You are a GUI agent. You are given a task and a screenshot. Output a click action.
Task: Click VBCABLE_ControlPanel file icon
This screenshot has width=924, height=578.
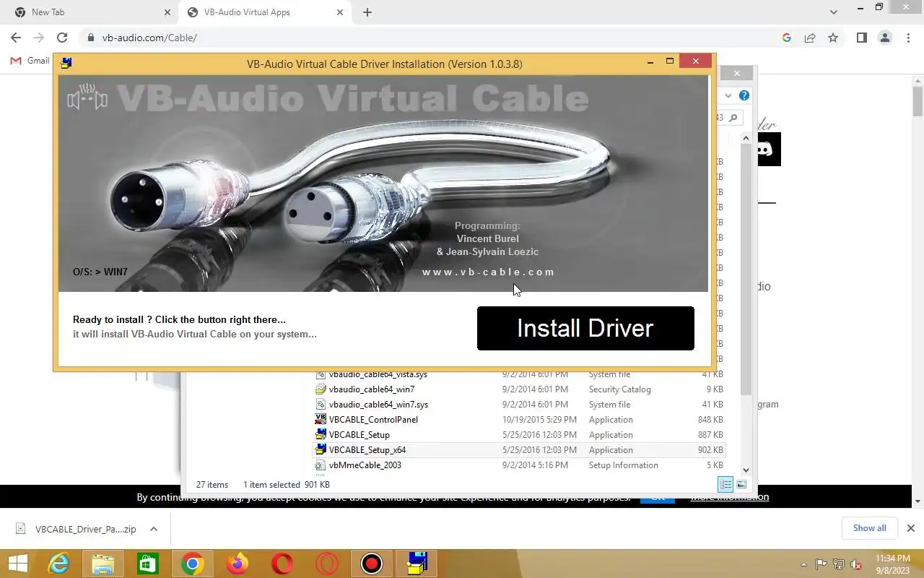tap(321, 420)
